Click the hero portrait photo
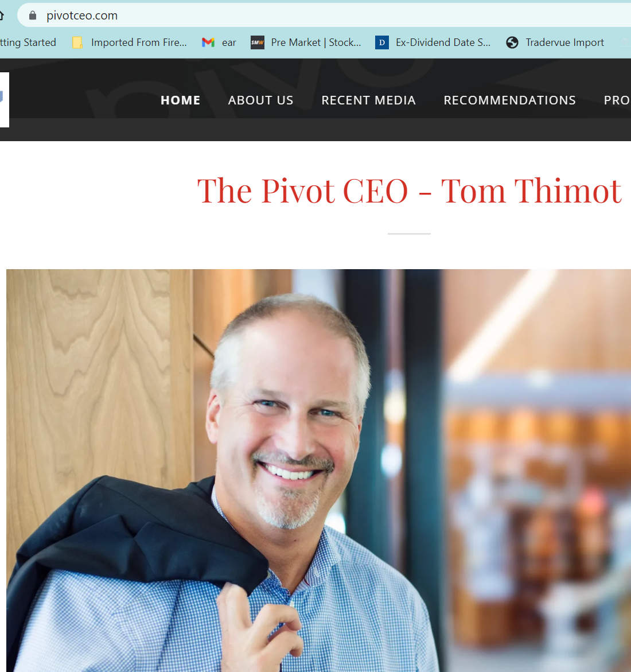The width and height of the screenshot is (631, 672). [x=319, y=471]
